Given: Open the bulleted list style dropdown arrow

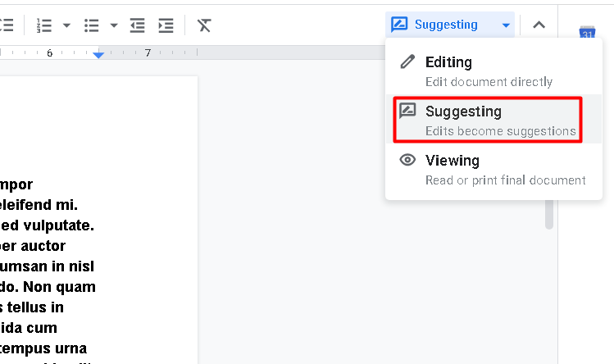Looking at the screenshot, I should pyautogui.click(x=114, y=25).
